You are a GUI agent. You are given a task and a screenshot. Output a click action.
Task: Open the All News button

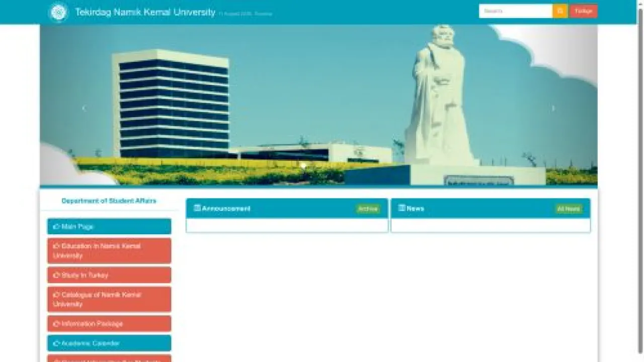tap(569, 209)
